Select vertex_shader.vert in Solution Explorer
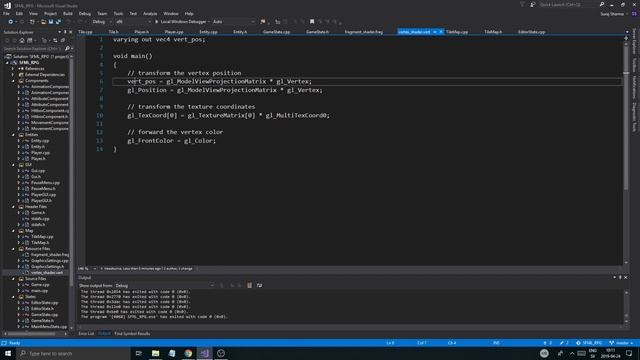The image size is (640, 360). [47, 273]
